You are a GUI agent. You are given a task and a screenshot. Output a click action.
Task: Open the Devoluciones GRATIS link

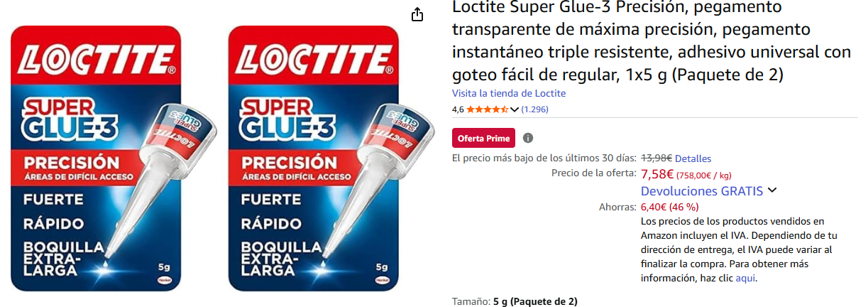pyautogui.click(x=702, y=191)
